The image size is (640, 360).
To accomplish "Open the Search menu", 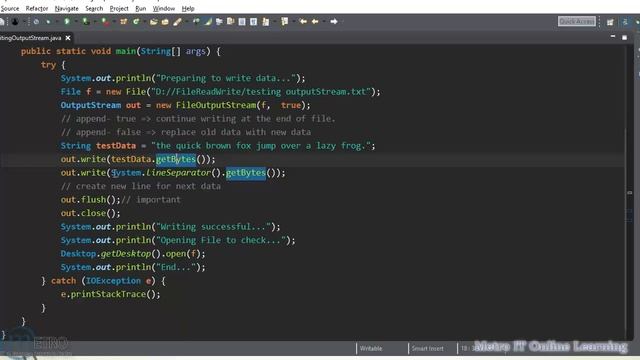I will [x=94, y=8].
